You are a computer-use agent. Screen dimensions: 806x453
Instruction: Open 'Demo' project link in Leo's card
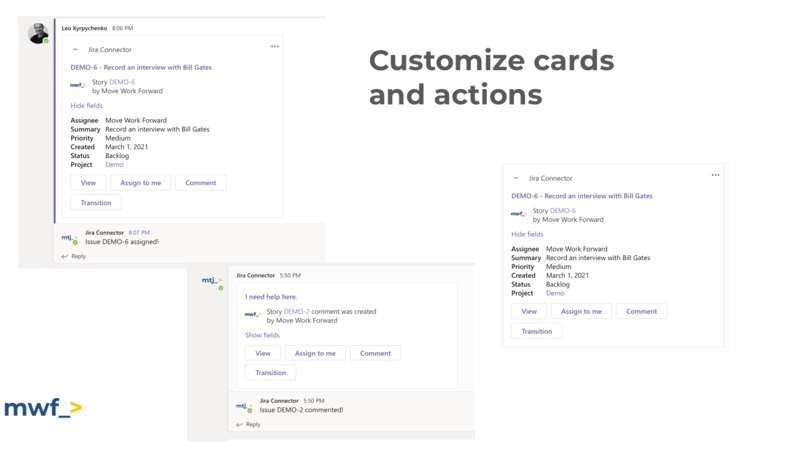[114, 165]
